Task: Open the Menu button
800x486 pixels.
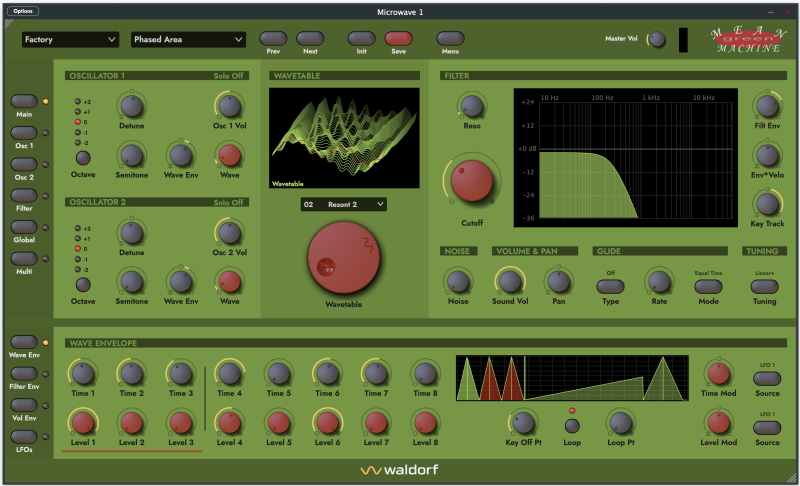Action: [450, 38]
